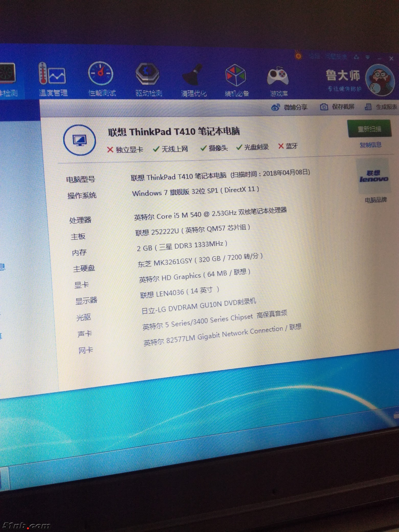Open 装机必备 colored cube icon

tap(235, 75)
